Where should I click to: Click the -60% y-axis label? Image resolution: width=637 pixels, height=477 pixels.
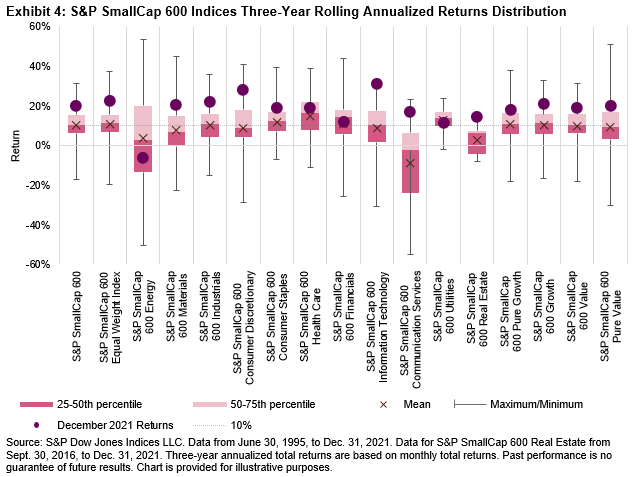pos(36,265)
